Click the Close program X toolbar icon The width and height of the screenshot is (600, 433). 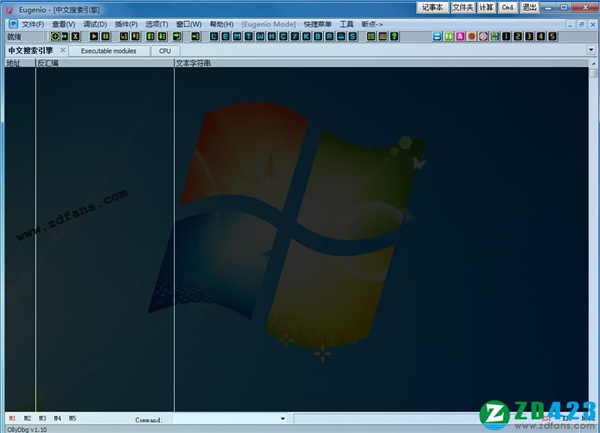(x=76, y=36)
